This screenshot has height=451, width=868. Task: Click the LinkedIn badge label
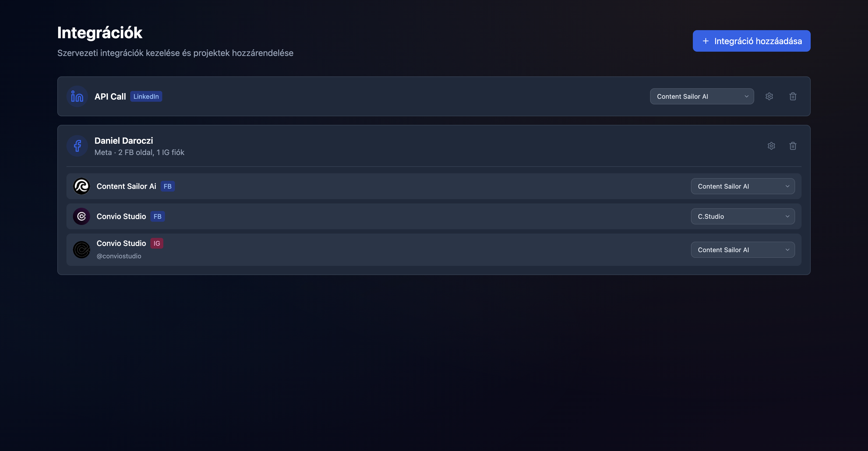pyautogui.click(x=146, y=96)
